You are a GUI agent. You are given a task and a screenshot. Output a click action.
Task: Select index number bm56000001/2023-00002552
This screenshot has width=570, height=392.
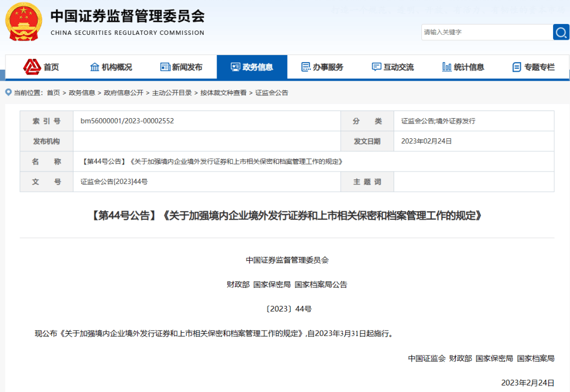pyautogui.click(x=127, y=121)
